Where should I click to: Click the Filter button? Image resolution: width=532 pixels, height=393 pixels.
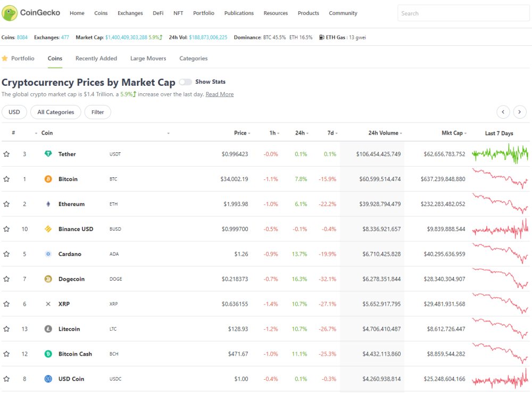(98, 112)
